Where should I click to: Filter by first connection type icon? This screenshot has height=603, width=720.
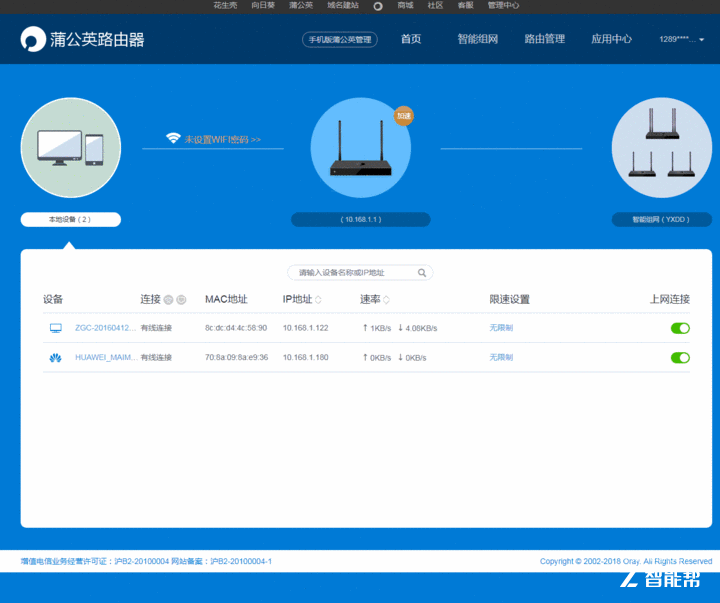click(169, 300)
